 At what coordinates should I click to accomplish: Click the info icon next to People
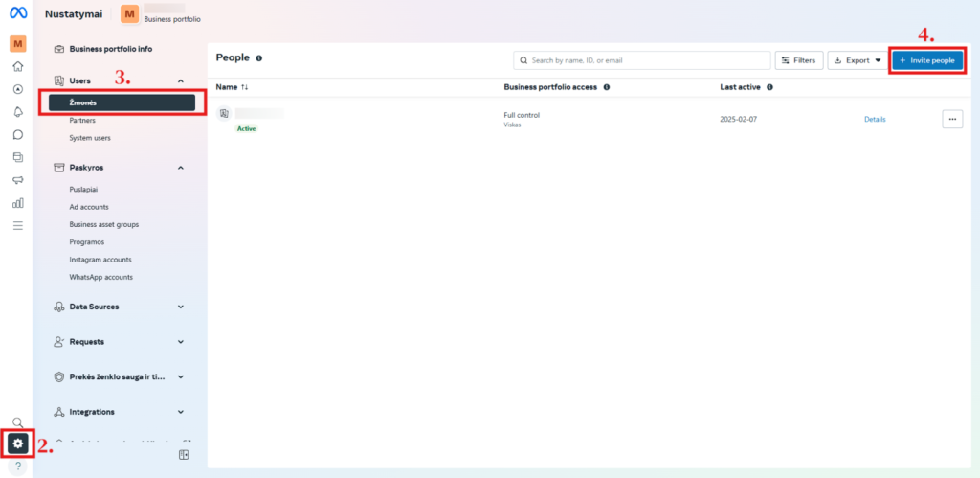coord(258,58)
